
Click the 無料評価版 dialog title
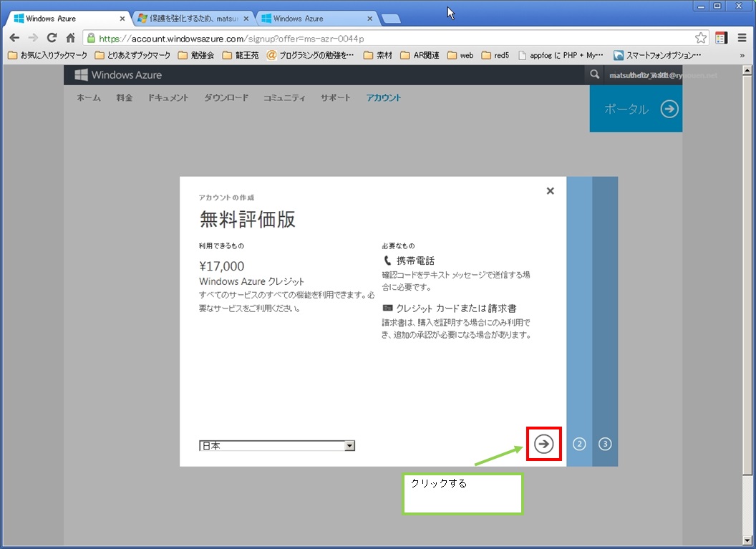pos(247,219)
